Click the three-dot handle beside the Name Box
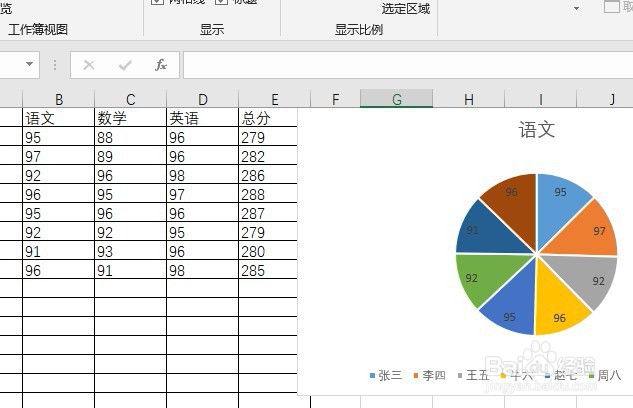This screenshot has width=633, height=408. pyautogui.click(x=55, y=65)
